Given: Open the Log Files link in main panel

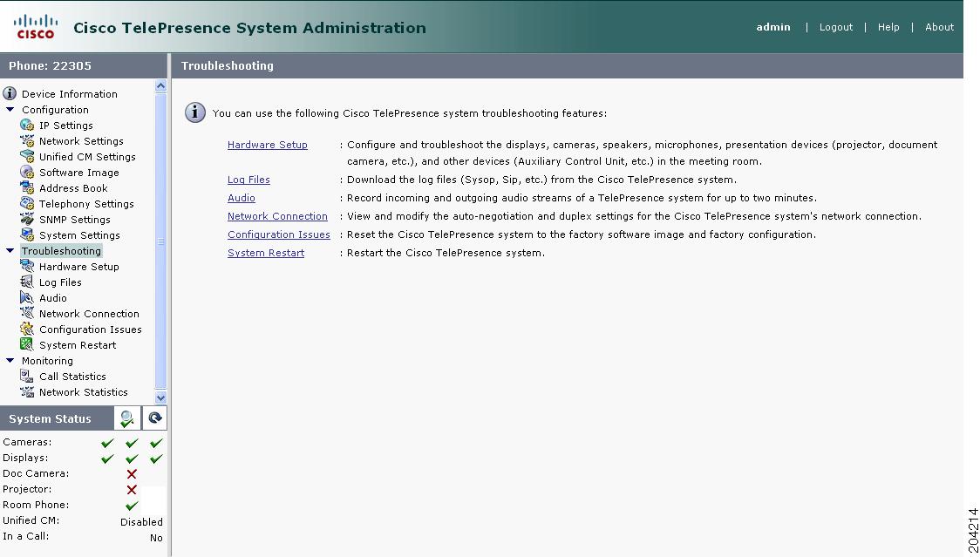Looking at the screenshot, I should (x=248, y=180).
